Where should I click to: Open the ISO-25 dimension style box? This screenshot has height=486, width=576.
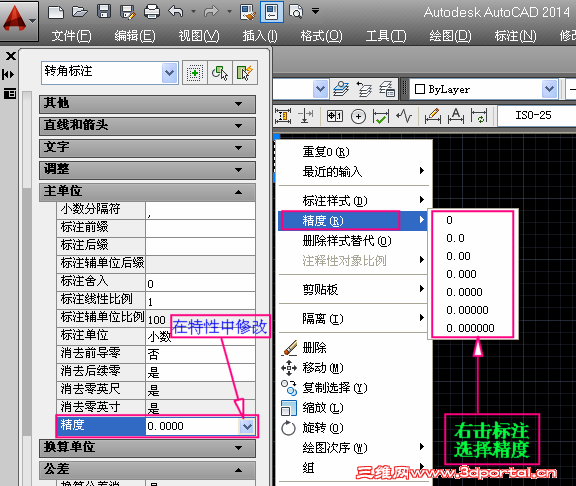click(536, 116)
